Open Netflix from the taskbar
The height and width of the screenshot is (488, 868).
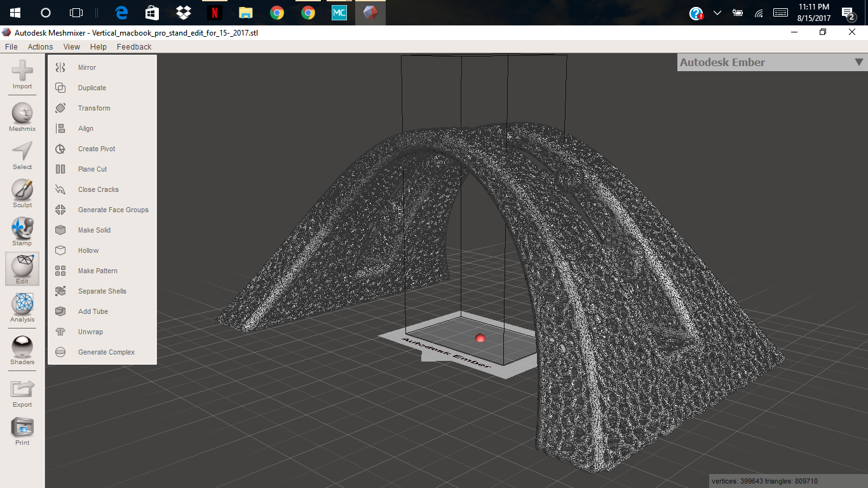[215, 13]
